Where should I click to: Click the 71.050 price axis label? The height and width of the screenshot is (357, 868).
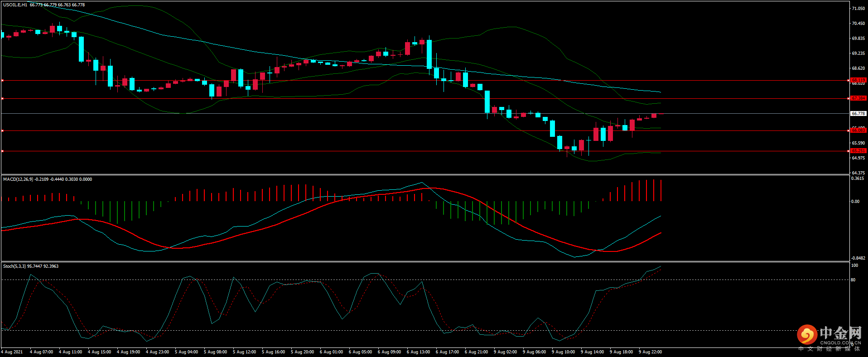point(858,9)
